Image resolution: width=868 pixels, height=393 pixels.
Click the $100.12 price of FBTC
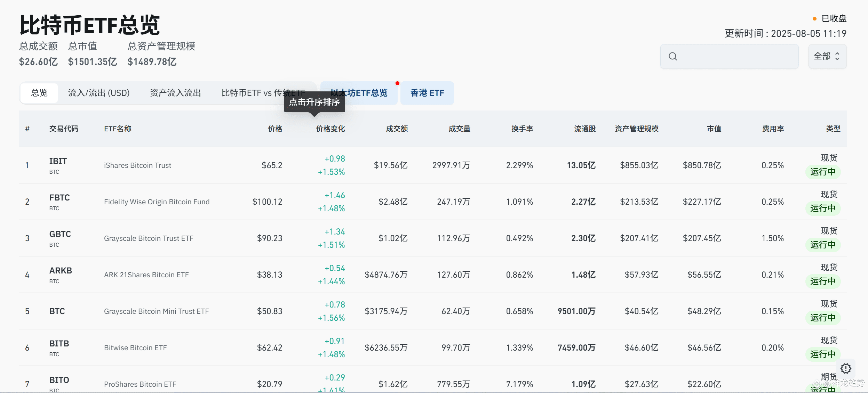(267, 202)
